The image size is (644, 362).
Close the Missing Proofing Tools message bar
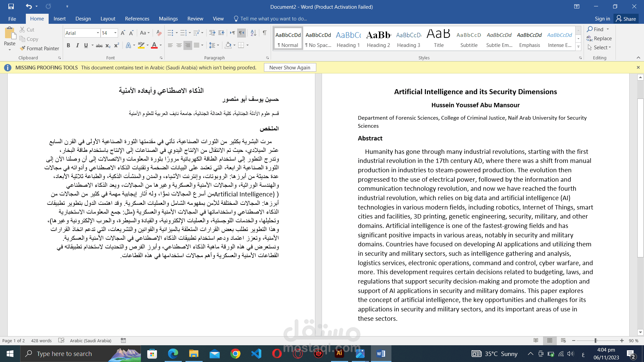coord(638,67)
